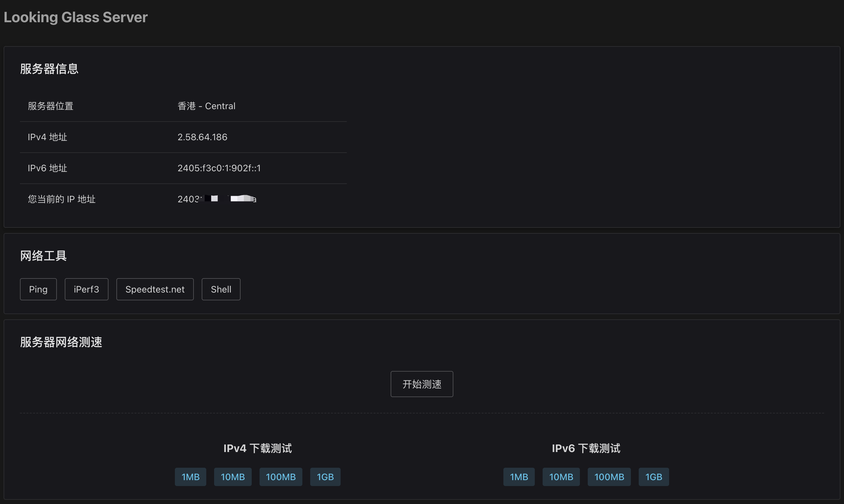This screenshot has width=844, height=504.
Task: Click the server location 香港 - Central
Action: [206, 106]
